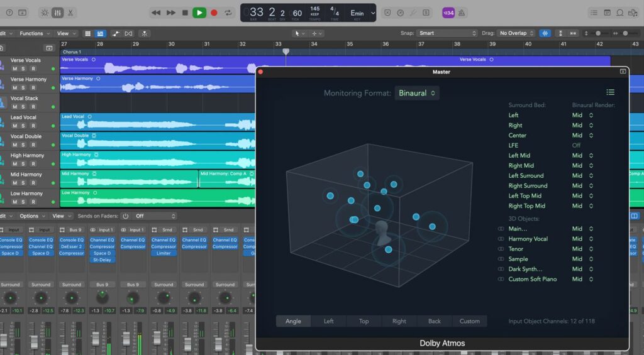Select the Left view tab
This screenshot has width=644, height=355.
click(x=328, y=321)
